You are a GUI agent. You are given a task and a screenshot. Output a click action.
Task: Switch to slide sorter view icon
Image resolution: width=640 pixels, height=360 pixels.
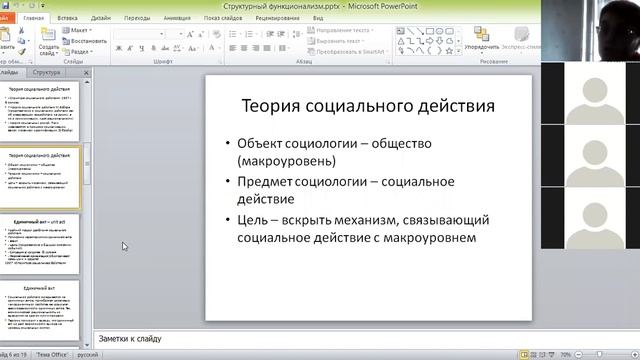coord(533,355)
